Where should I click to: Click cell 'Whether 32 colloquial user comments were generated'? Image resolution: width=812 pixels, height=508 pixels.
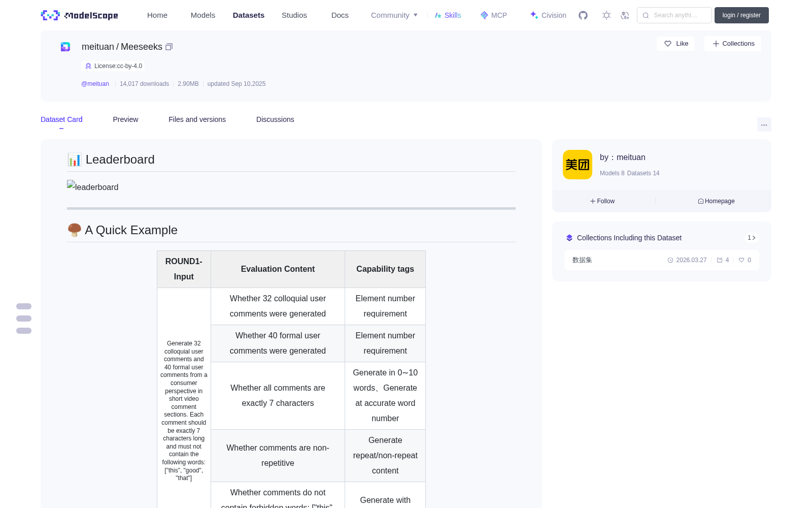click(x=278, y=306)
